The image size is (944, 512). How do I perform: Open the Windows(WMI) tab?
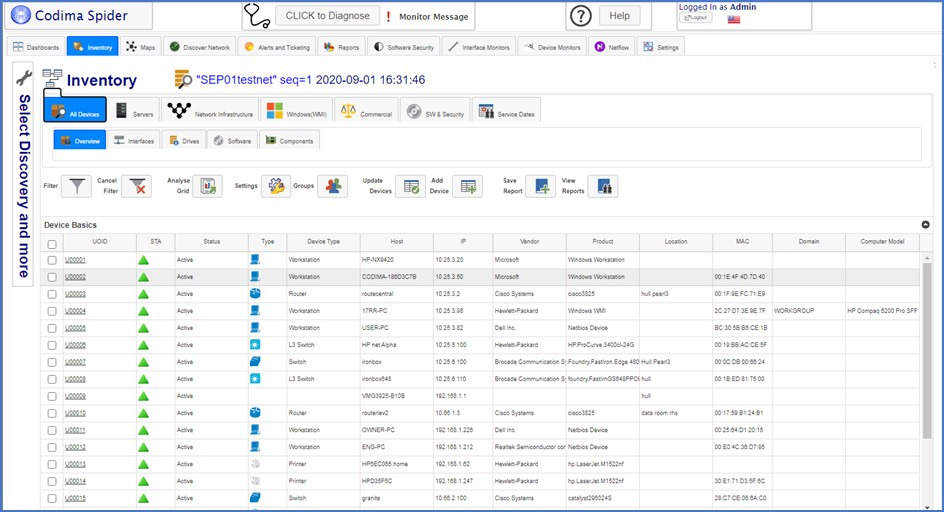[x=296, y=110]
